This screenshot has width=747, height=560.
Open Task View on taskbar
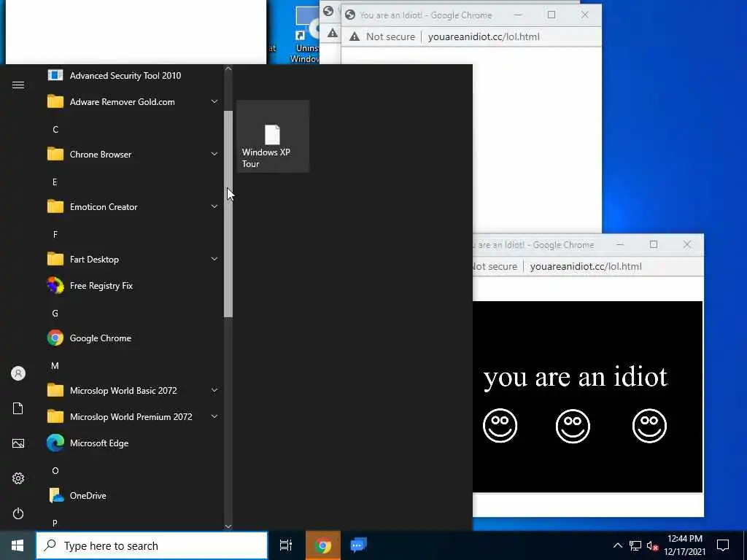(286, 545)
